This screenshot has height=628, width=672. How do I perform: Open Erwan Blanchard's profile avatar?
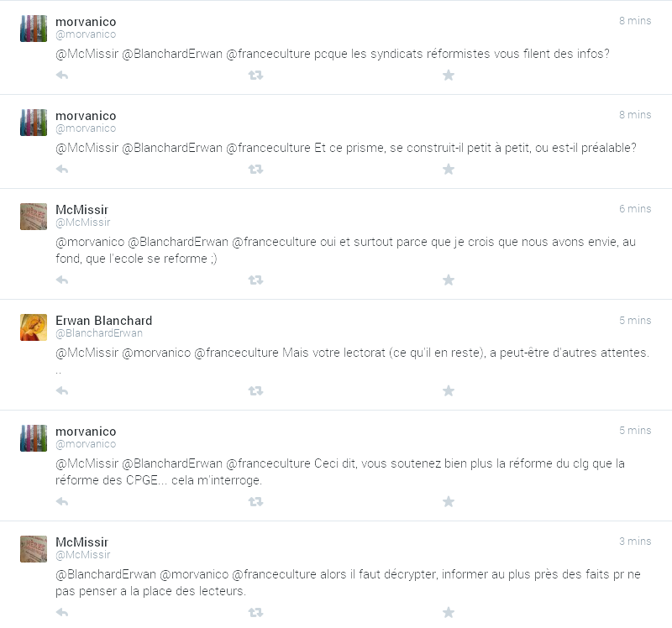pyautogui.click(x=34, y=327)
